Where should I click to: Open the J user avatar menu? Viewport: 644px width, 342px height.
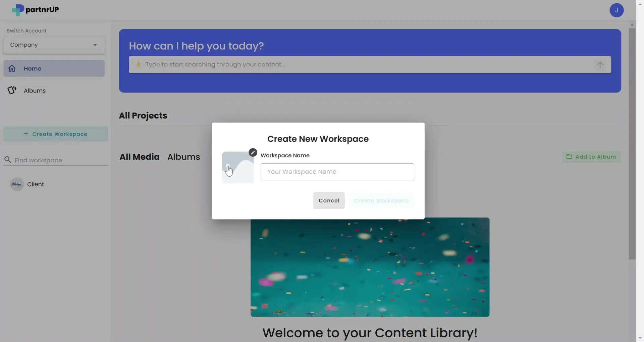coord(617,10)
